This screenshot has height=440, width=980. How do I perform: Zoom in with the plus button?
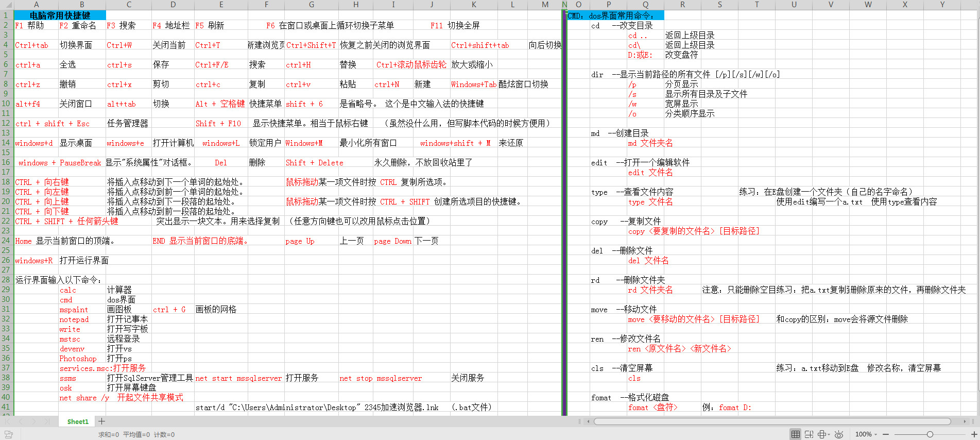974,434
